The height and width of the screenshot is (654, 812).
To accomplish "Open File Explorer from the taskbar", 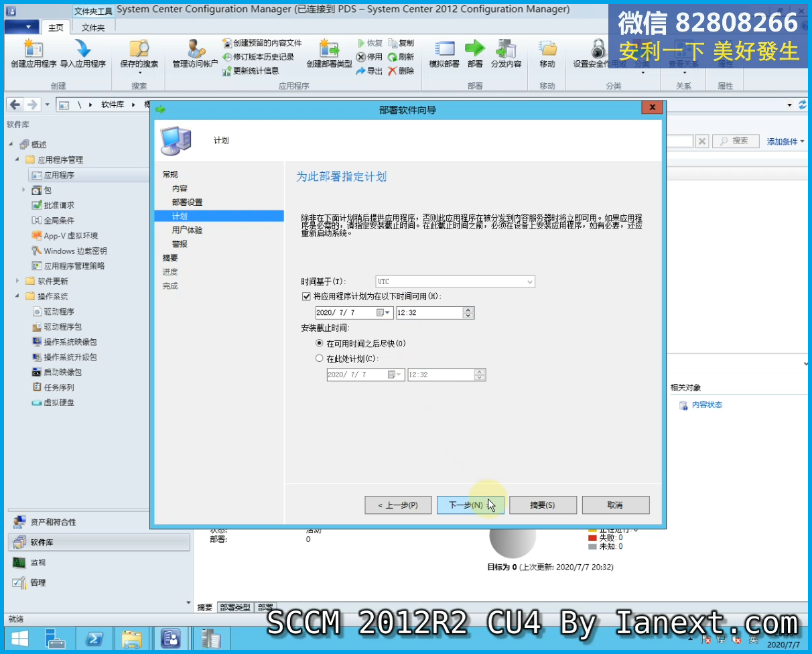I will [132, 639].
